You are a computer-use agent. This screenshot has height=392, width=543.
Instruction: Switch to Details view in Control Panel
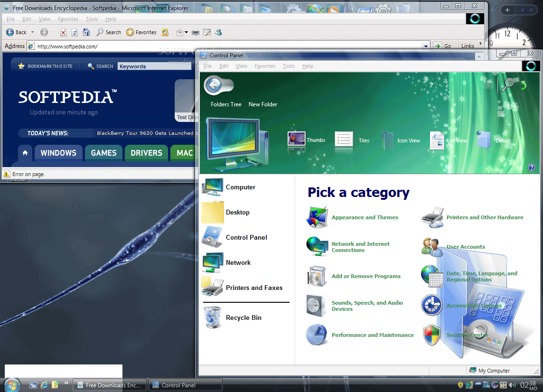tap(494, 140)
